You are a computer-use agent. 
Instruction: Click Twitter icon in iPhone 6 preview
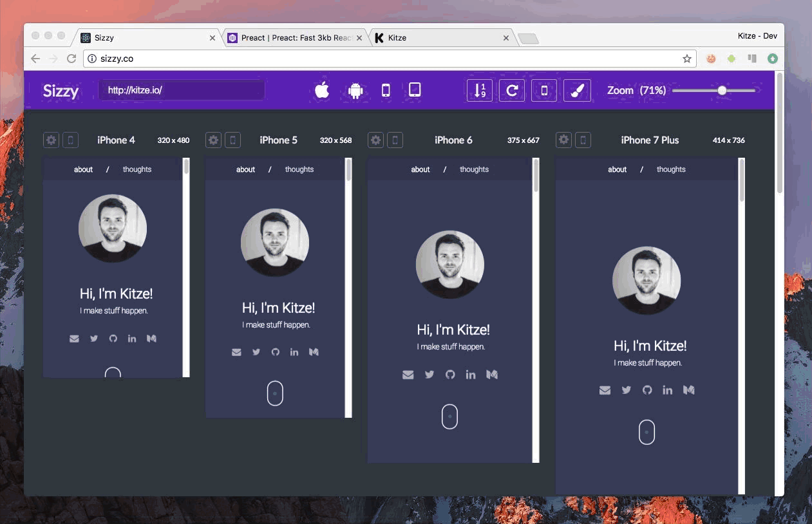point(430,375)
